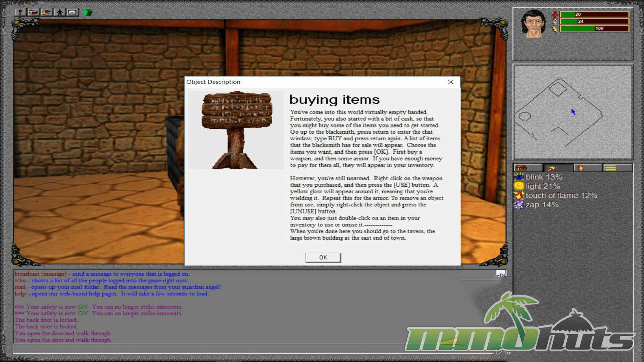
Task: Select the zap 14% spell
Action: pos(542,205)
